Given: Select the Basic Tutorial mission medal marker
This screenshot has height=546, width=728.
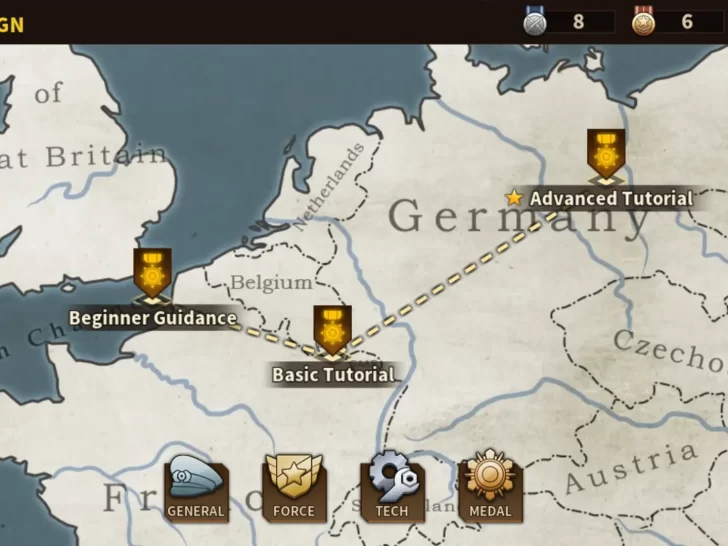Looking at the screenshot, I should pyautogui.click(x=332, y=332).
